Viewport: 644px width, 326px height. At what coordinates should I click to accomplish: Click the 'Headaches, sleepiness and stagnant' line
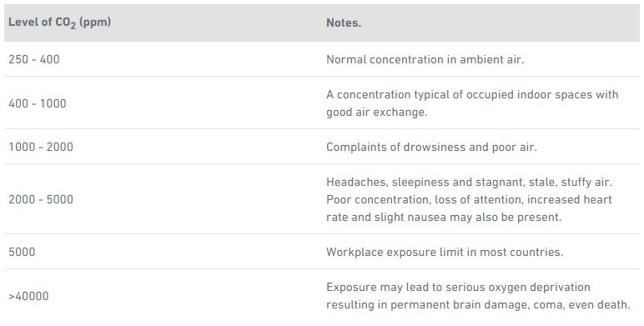pos(469,182)
